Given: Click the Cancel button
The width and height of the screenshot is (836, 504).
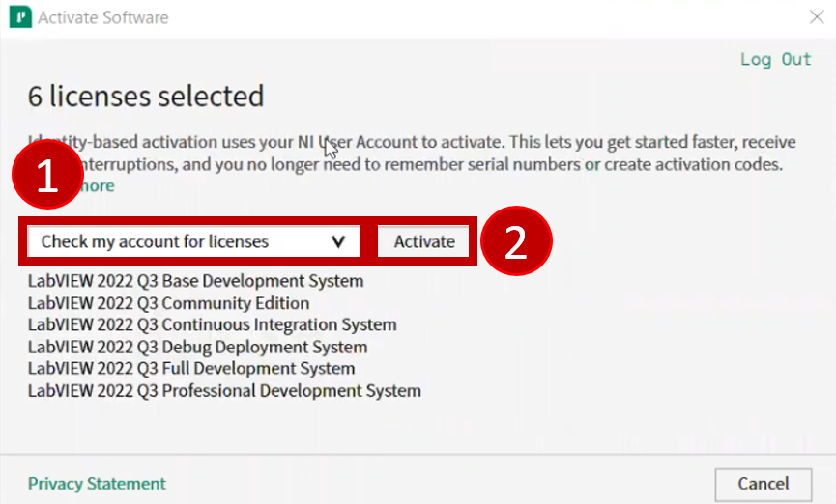Looking at the screenshot, I should point(763,484).
